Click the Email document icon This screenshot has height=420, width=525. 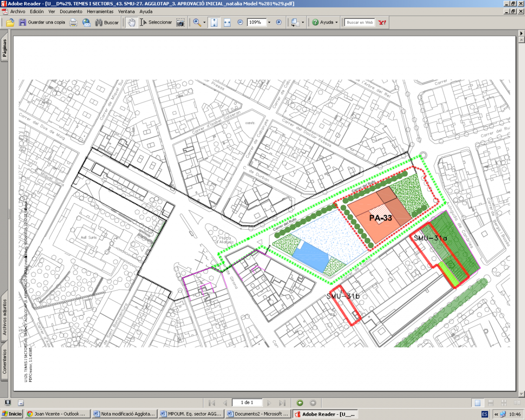86,22
